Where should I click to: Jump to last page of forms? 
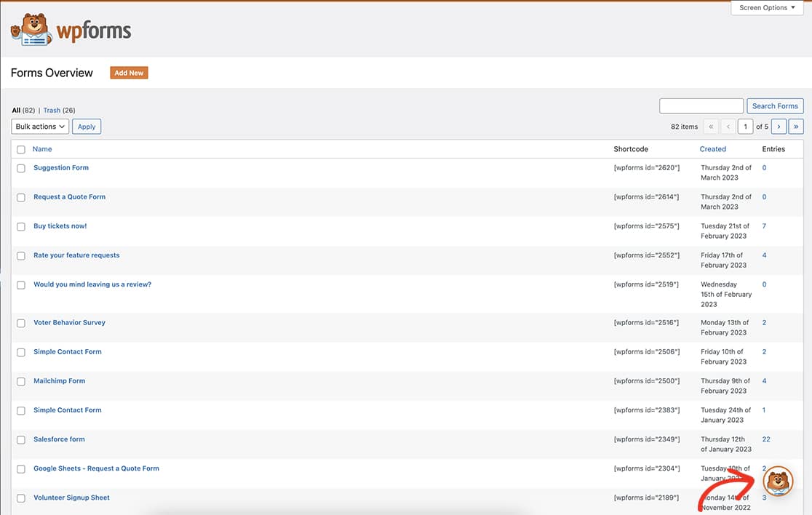tap(796, 127)
